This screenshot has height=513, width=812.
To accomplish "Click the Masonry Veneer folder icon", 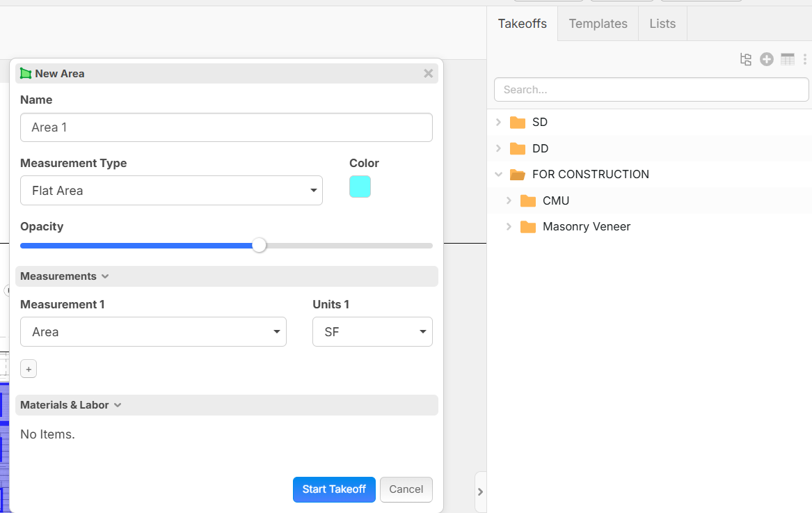I will [528, 227].
